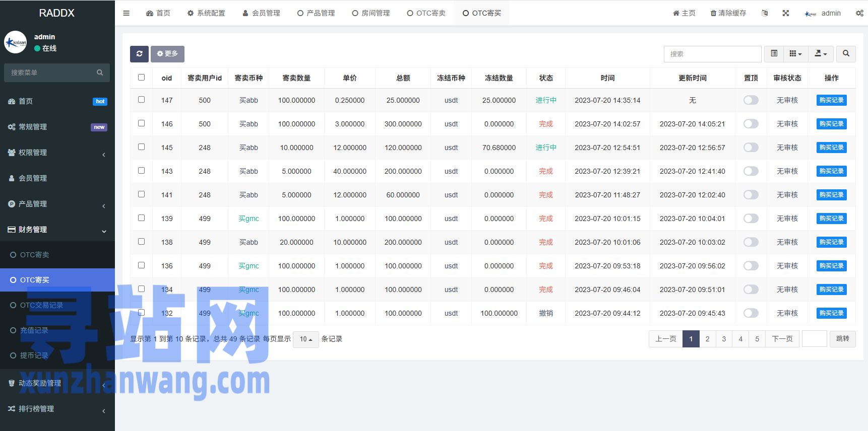The height and width of the screenshot is (431, 868).
Task: Check the checkbox for oid 147
Action: (141, 100)
